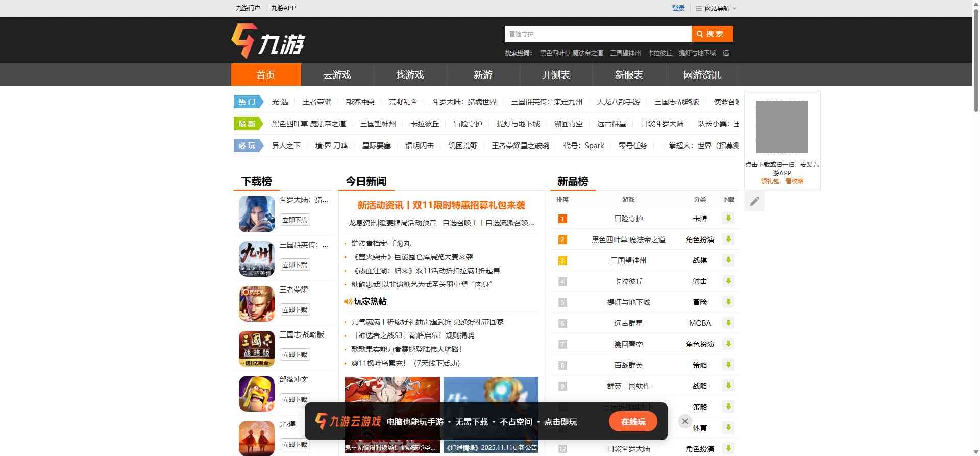980x456 pixels.
Task: Click the 王者荣耀 game icon in 下载榜
Action: point(257,304)
